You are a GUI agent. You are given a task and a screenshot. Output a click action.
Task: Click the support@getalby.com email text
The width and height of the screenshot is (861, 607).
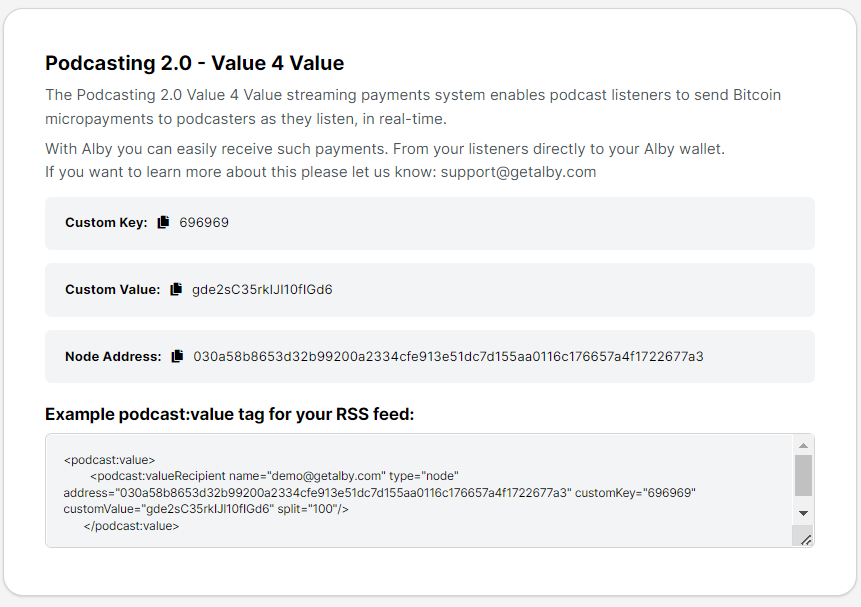pyautogui.click(x=518, y=172)
